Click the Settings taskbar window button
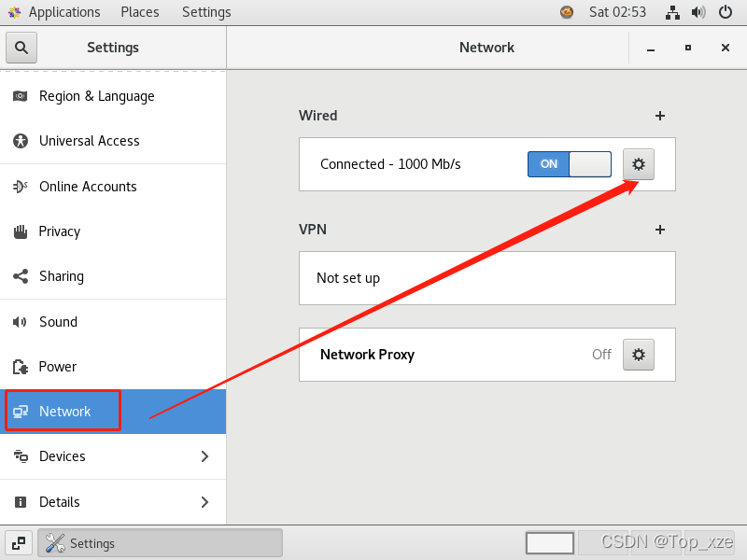 pos(160,543)
